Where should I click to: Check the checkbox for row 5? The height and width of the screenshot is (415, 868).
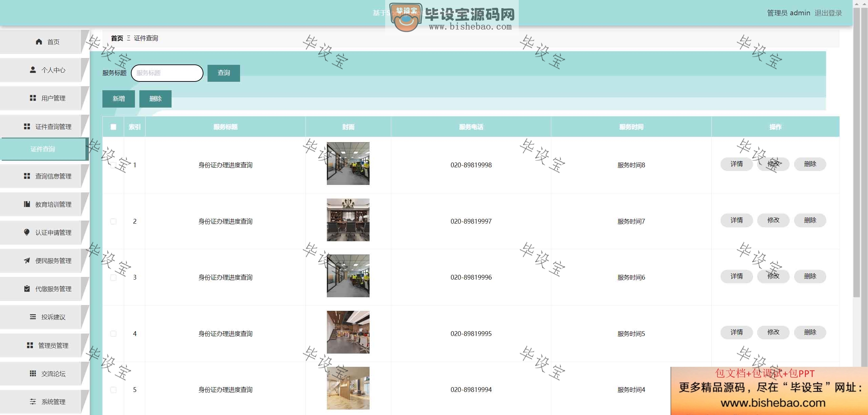tap(113, 390)
